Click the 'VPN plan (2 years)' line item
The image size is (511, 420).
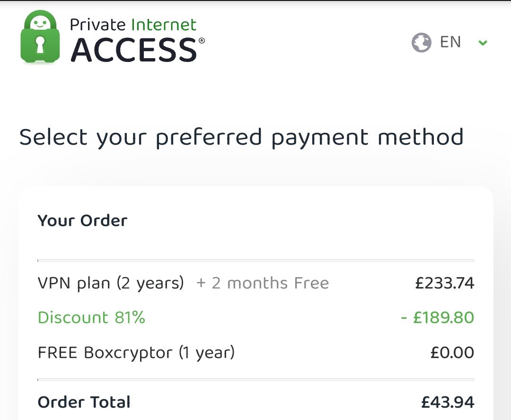(x=111, y=283)
